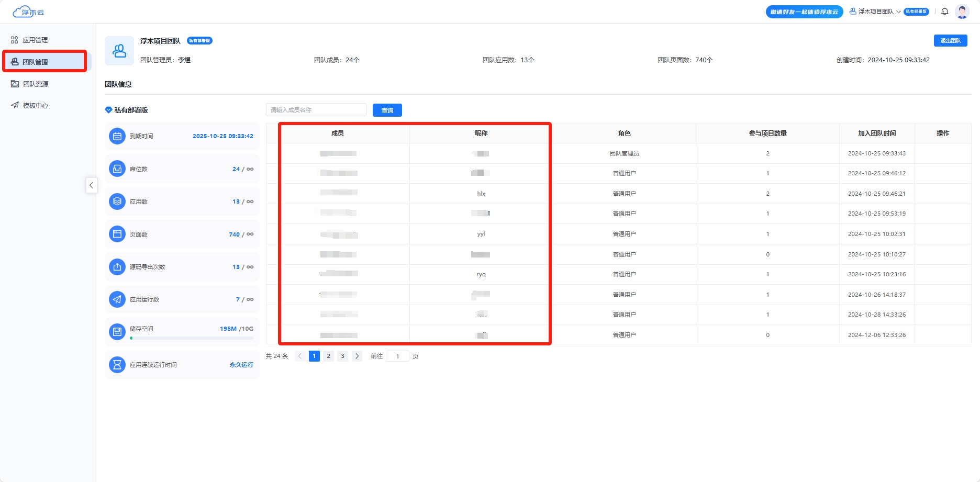Click the 退出团队 button
Image resolution: width=980 pixels, height=482 pixels.
pos(950,40)
